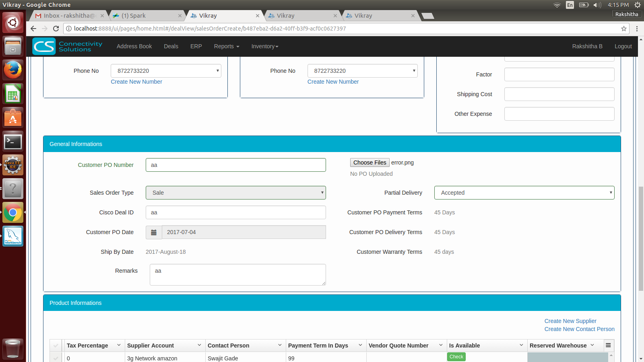Open the Reports menu in navbar
The width and height of the screenshot is (644, 362).
pyautogui.click(x=226, y=46)
